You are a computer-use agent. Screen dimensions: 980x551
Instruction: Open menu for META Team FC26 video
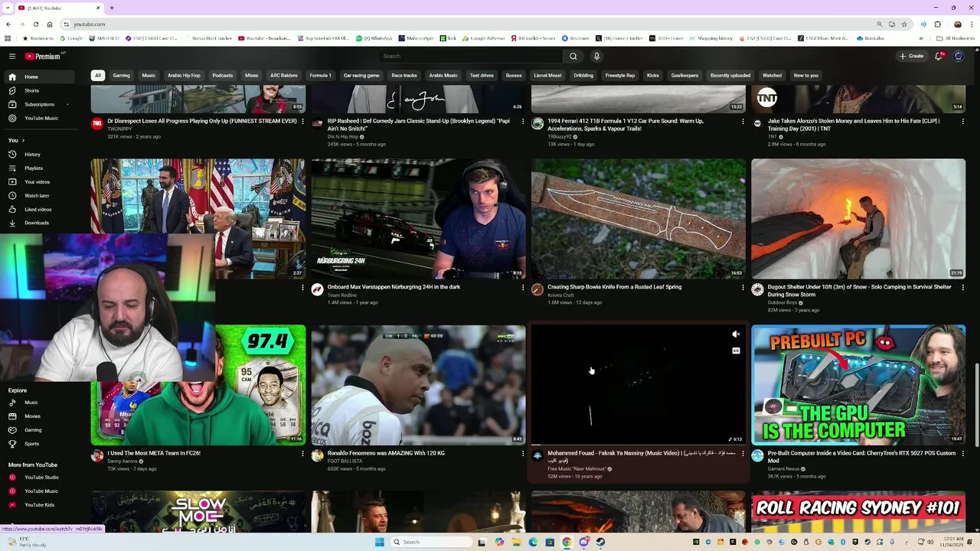[x=302, y=454]
